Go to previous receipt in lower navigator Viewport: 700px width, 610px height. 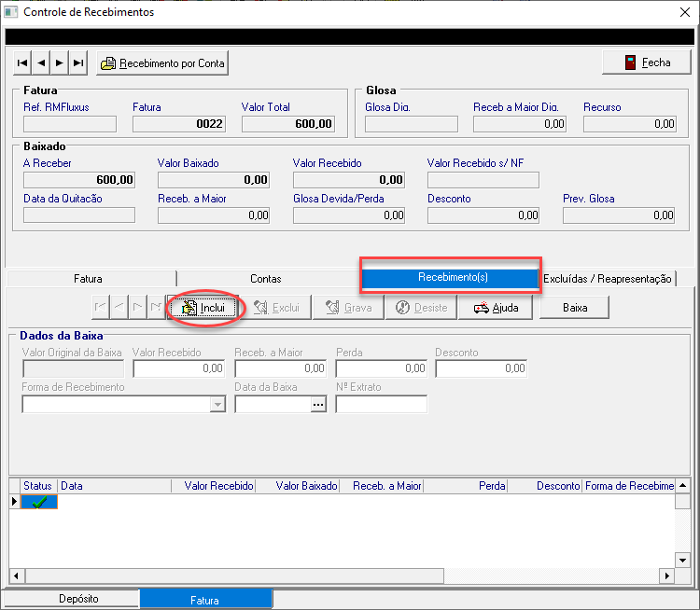(119, 307)
